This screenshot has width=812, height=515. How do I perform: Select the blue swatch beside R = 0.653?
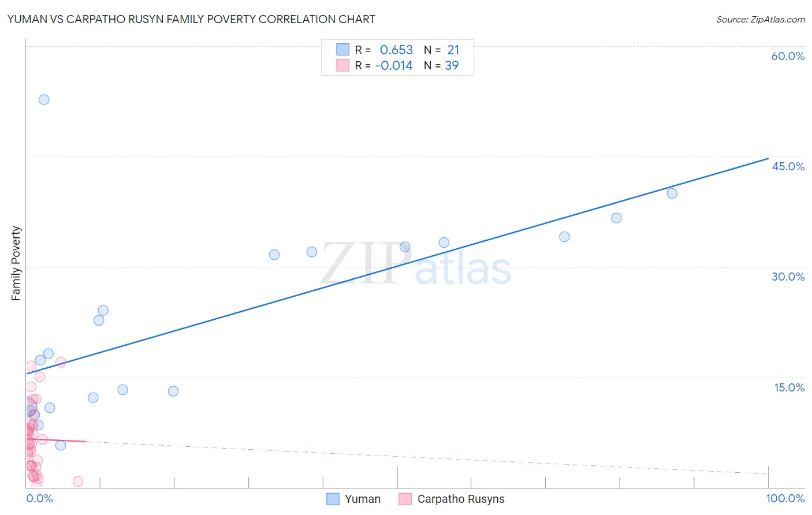343,50
